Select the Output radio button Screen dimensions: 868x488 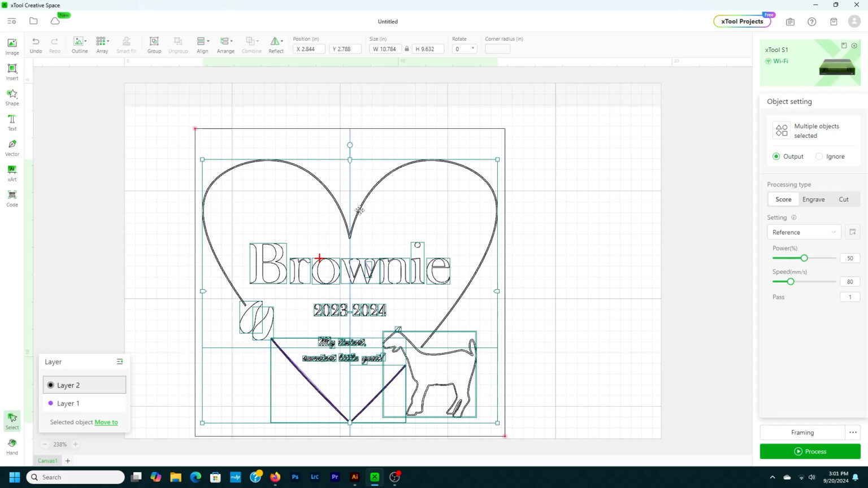(x=776, y=156)
